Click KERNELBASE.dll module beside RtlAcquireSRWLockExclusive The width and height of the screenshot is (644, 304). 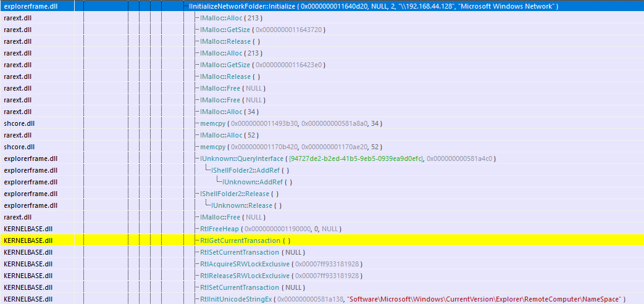(x=28, y=263)
